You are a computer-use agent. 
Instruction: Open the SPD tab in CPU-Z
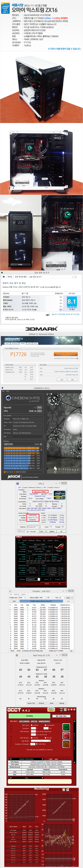pos(45,487)
